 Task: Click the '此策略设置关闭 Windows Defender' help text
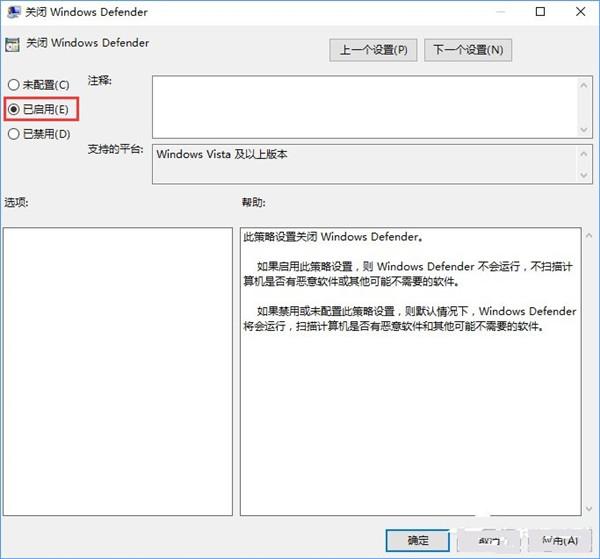(x=333, y=237)
